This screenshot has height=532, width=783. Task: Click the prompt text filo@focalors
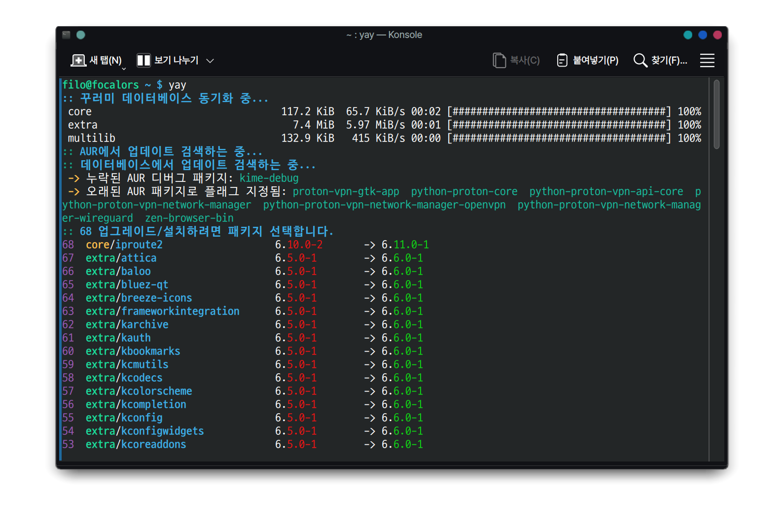coord(101,85)
